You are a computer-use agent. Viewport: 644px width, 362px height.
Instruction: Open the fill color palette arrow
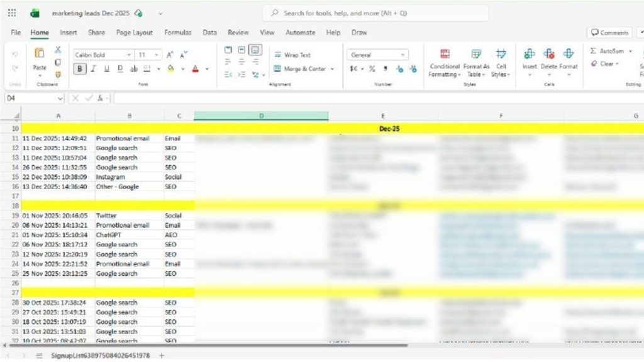tap(183, 69)
